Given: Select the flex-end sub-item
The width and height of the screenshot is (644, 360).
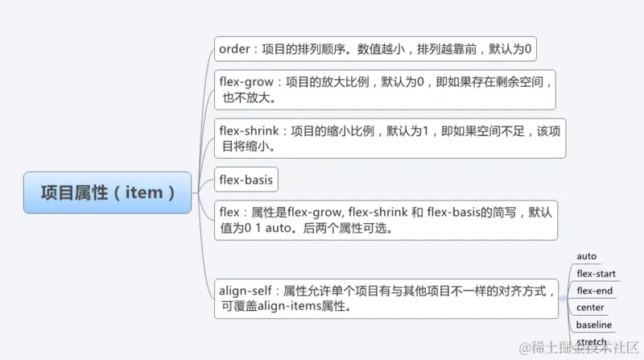Looking at the screenshot, I should click(x=594, y=291).
